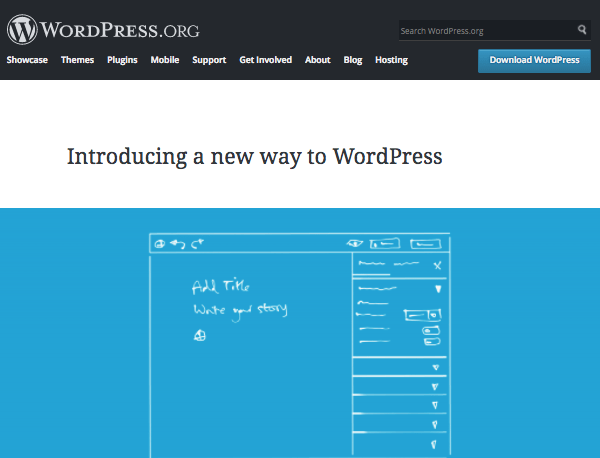Visit the Support section
This screenshot has height=458, width=600.
pos(209,60)
